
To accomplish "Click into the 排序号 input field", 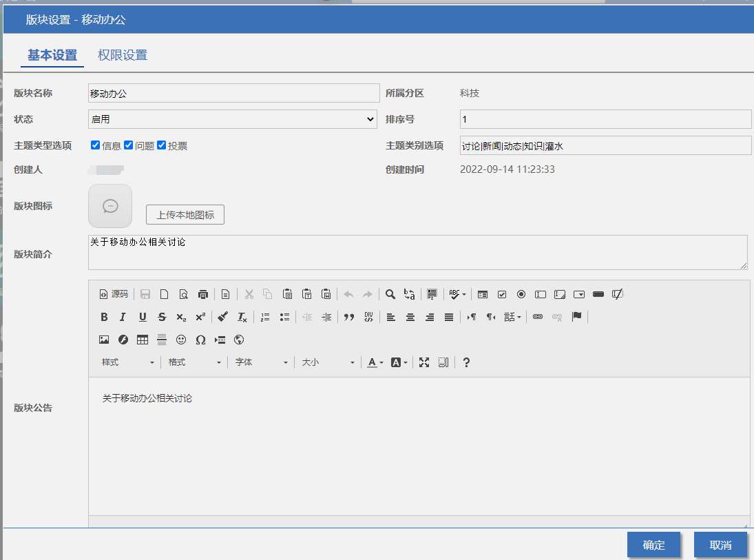I will tap(605, 119).
